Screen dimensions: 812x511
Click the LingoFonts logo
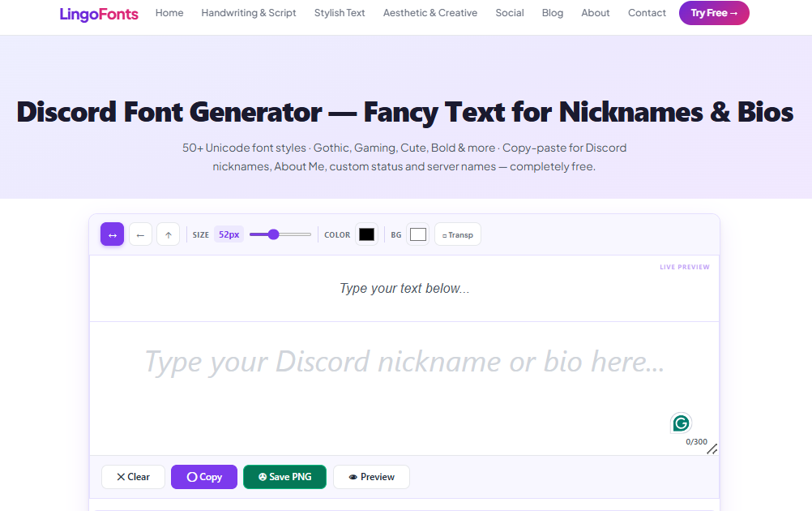(99, 14)
